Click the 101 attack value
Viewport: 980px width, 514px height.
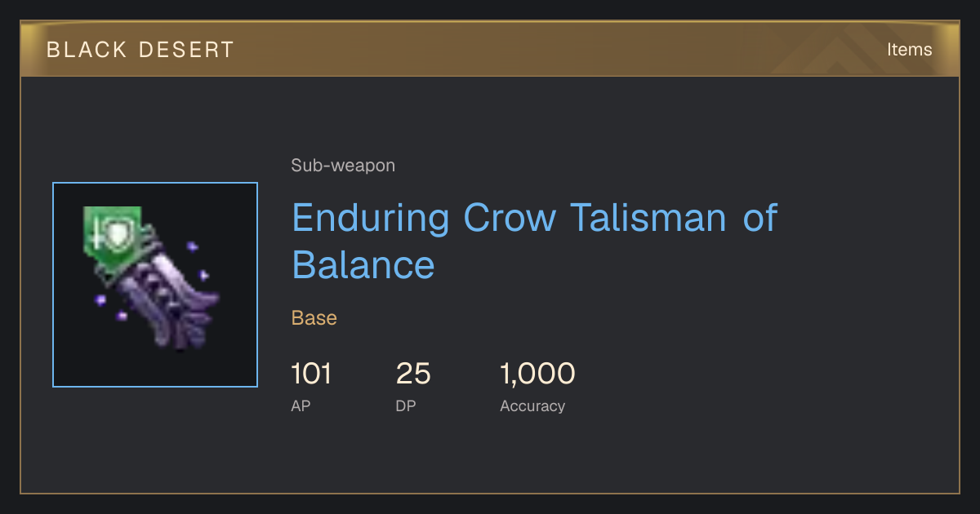click(311, 374)
